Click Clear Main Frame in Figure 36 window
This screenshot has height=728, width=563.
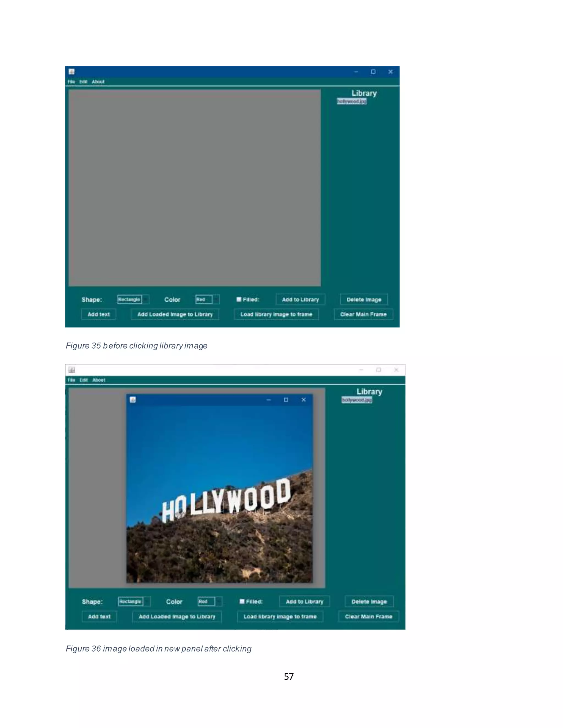coord(369,616)
